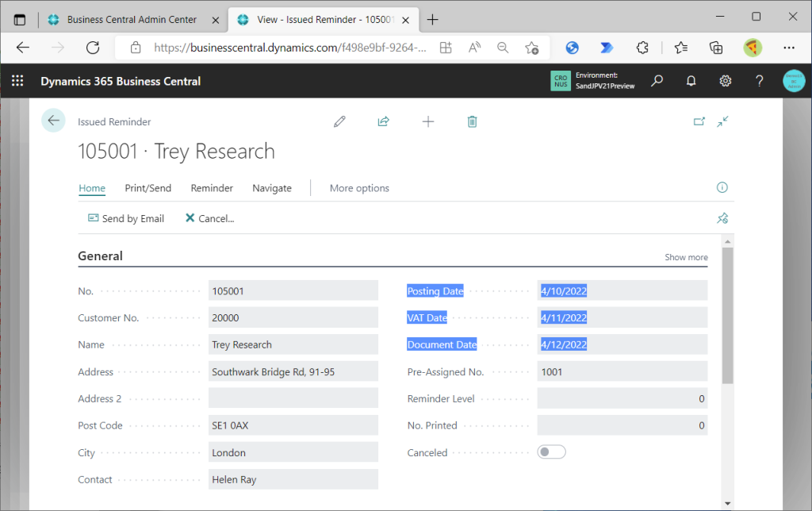Open the Print/Send menu

[148, 188]
